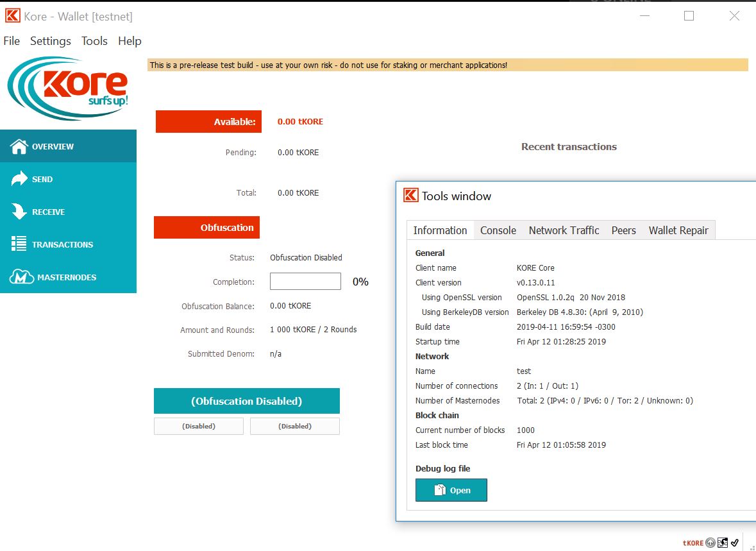The image size is (756, 551).
Task: Click the gray staking arrow status icon
Action: (x=710, y=543)
